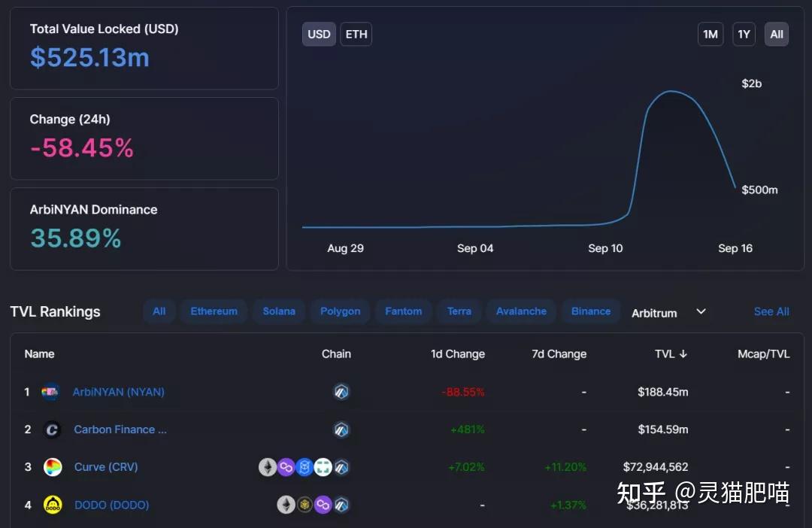Open the Arbitrum chain selector label
812x528 pixels.
[x=654, y=313]
